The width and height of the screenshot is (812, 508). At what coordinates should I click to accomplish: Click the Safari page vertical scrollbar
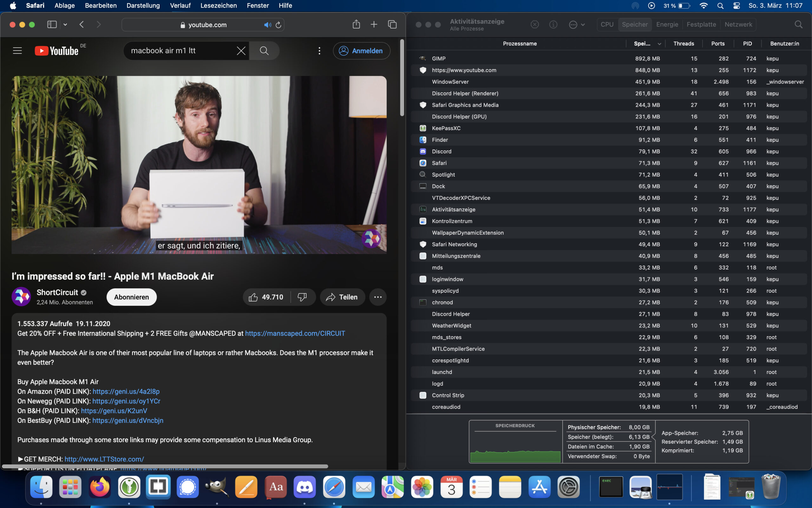(402, 78)
